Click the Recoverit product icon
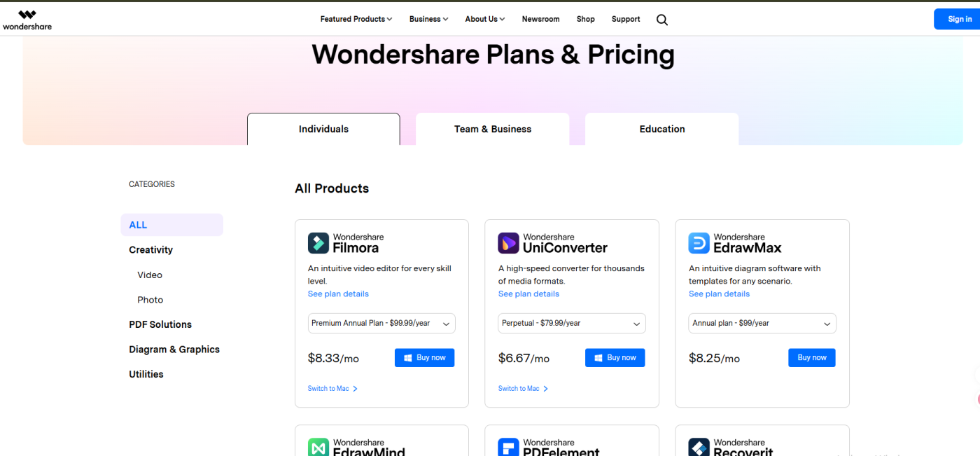Image resolution: width=980 pixels, height=456 pixels. coord(699,447)
